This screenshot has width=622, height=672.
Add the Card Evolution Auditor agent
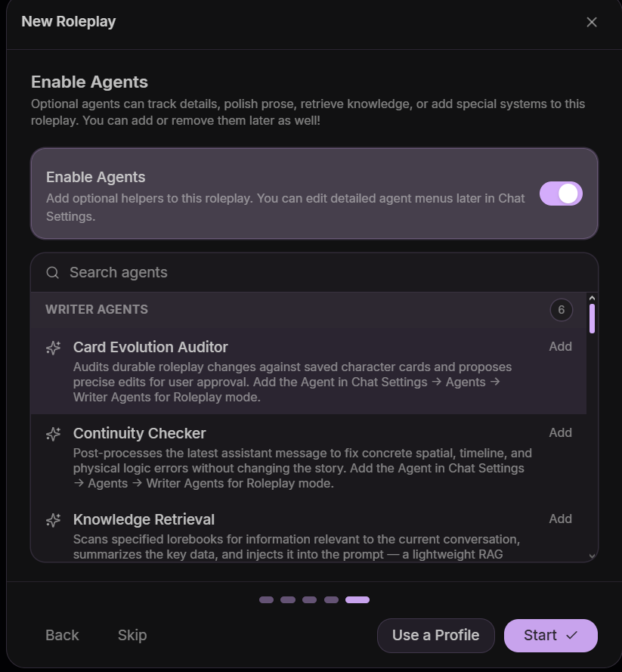[560, 346]
